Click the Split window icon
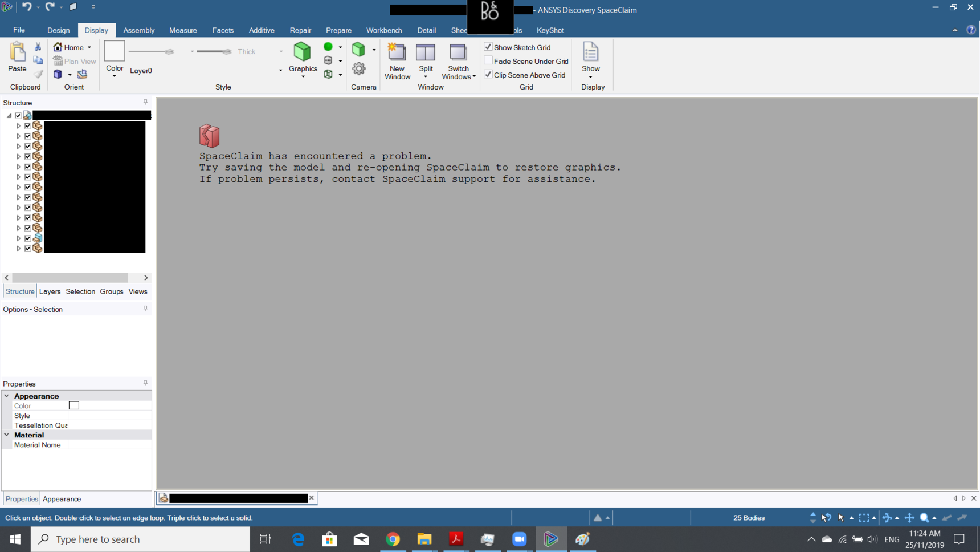Image resolution: width=980 pixels, height=552 pixels. 426,52
